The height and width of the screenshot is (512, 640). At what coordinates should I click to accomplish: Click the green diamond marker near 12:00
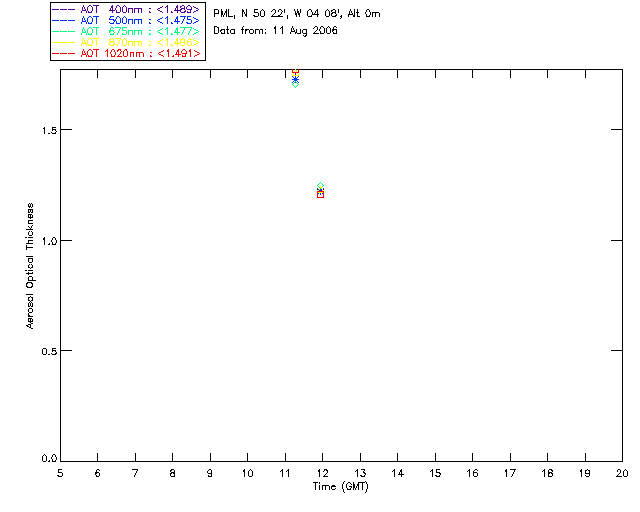(x=320, y=186)
